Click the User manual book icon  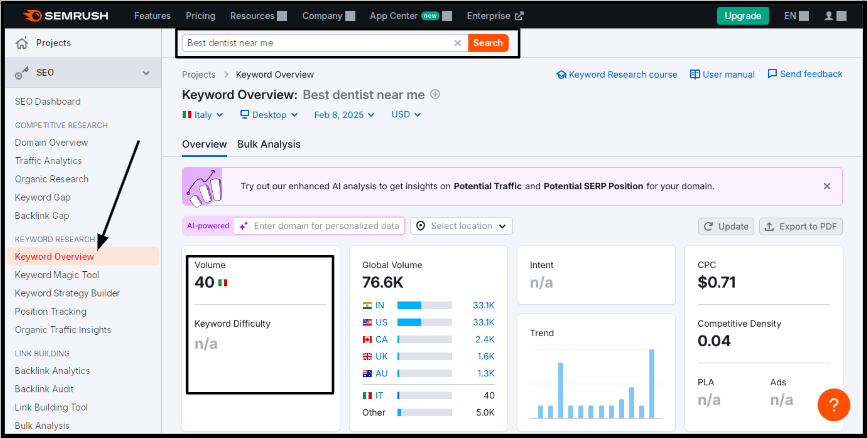coord(695,74)
